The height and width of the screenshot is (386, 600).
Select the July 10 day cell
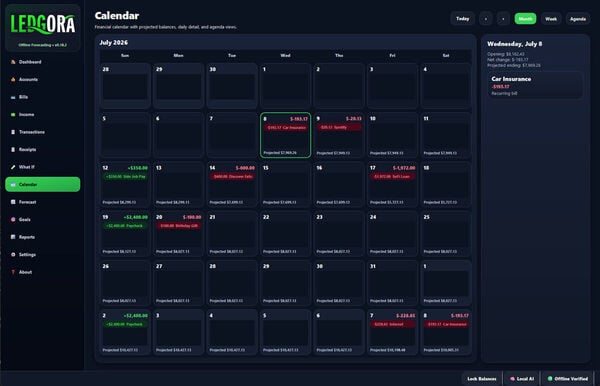(393, 135)
